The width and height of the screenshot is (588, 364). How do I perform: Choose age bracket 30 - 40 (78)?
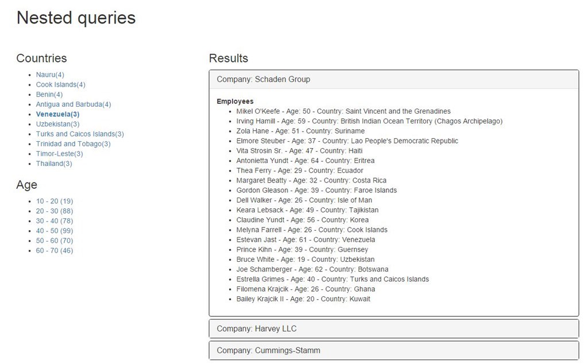click(x=55, y=221)
